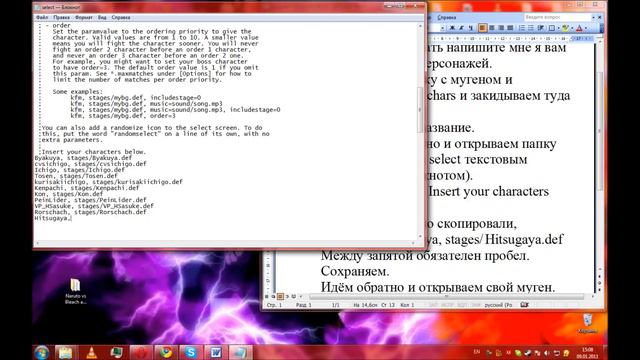The height and width of the screenshot is (360, 640).
Task: Open the red Opera icon on taskbar
Action: click(141, 353)
